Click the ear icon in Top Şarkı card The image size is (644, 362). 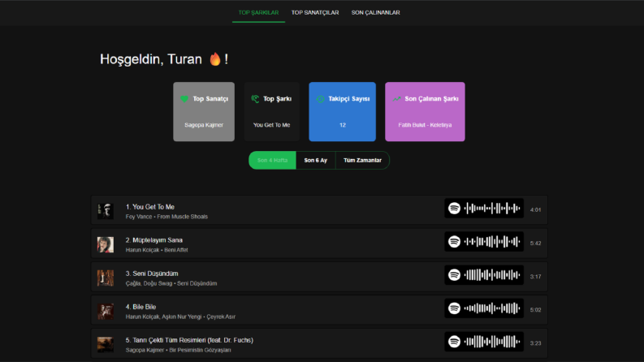click(x=255, y=99)
